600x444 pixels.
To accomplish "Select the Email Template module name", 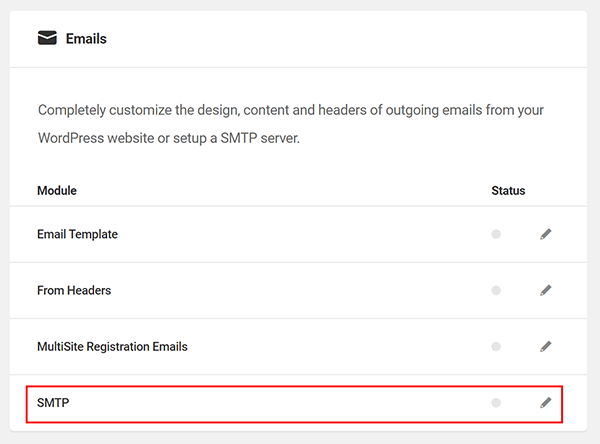I will (x=77, y=234).
